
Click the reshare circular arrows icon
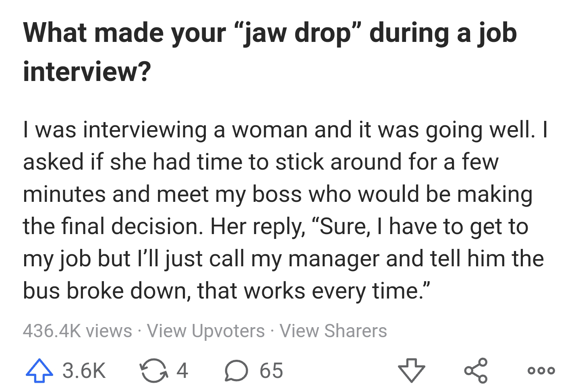point(153,370)
